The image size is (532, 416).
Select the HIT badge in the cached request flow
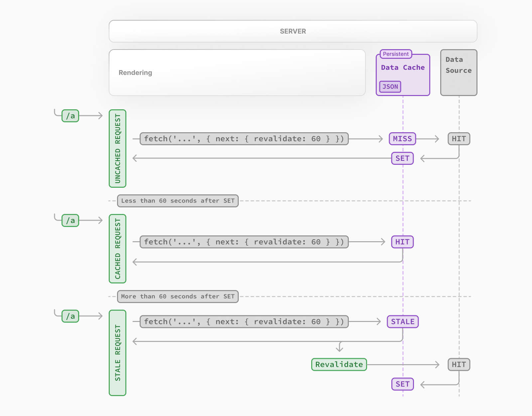[x=402, y=242]
